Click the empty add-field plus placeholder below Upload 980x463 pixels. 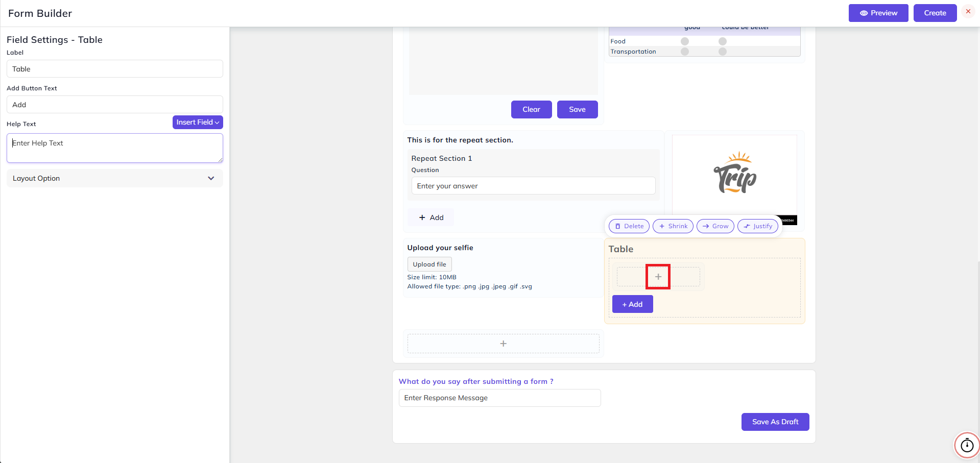(504, 344)
